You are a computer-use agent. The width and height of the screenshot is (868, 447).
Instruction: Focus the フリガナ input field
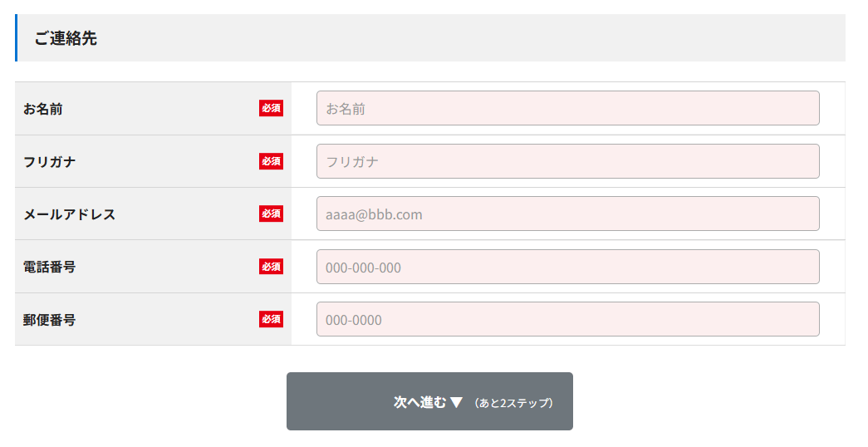coord(567,161)
